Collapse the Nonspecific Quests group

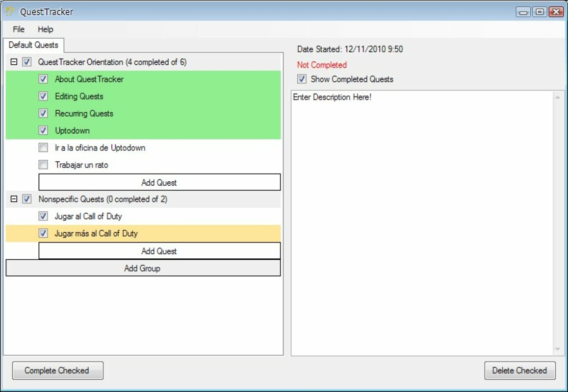pyautogui.click(x=14, y=199)
